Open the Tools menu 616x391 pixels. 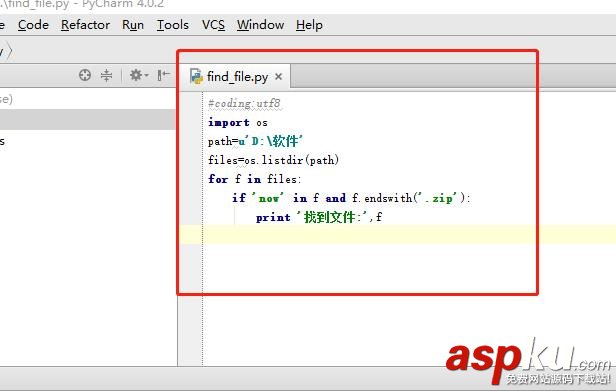pyautogui.click(x=172, y=25)
